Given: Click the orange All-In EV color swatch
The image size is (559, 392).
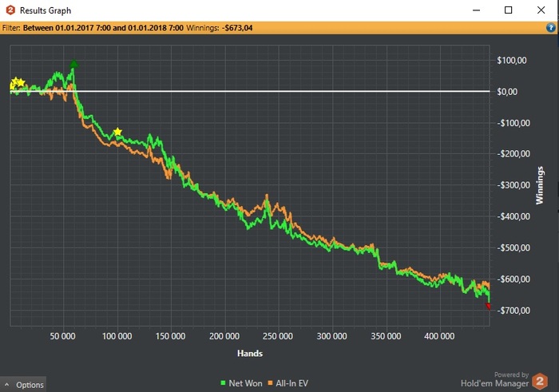Looking at the screenshot, I should 270,383.
